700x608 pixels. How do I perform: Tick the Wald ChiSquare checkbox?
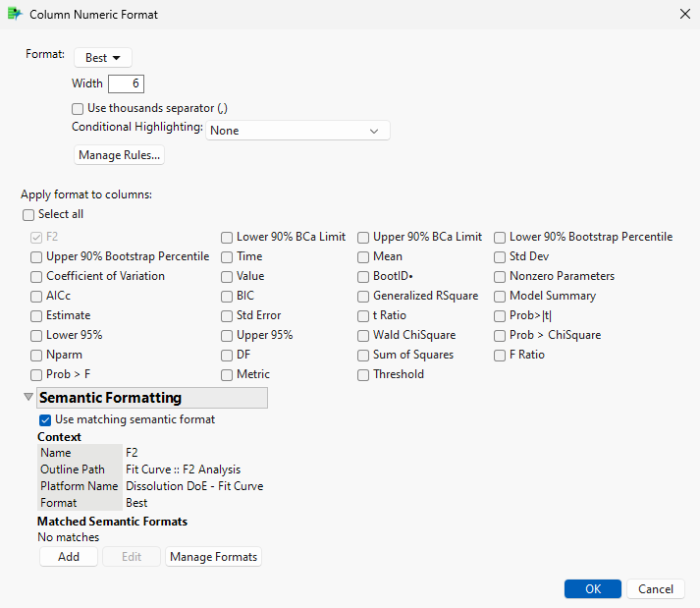click(x=364, y=335)
